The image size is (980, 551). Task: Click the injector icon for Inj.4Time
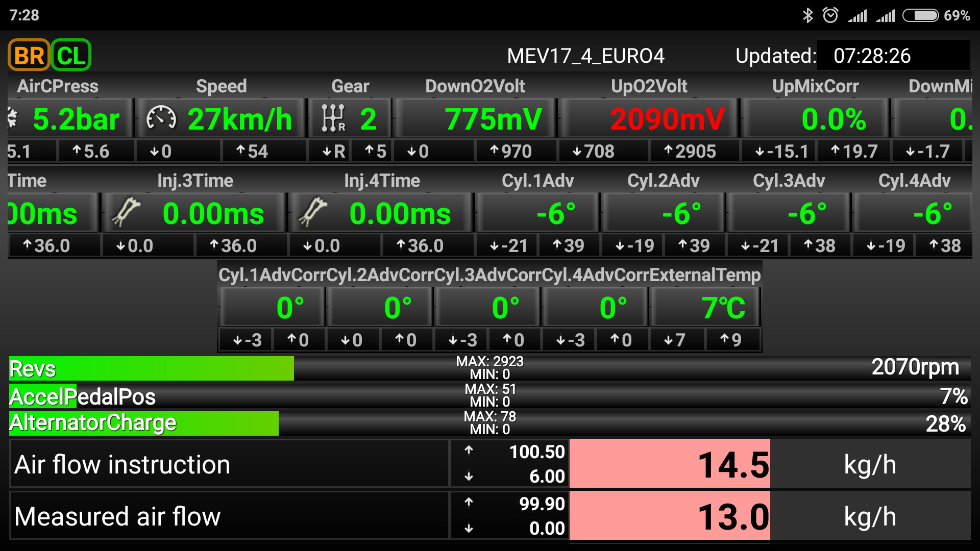[x=313, y=212]
